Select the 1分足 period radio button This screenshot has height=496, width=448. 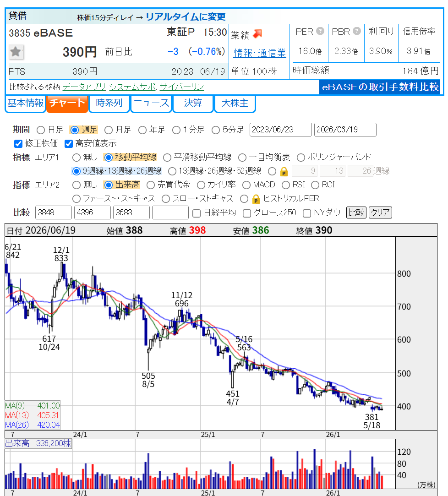coord(176,130)
